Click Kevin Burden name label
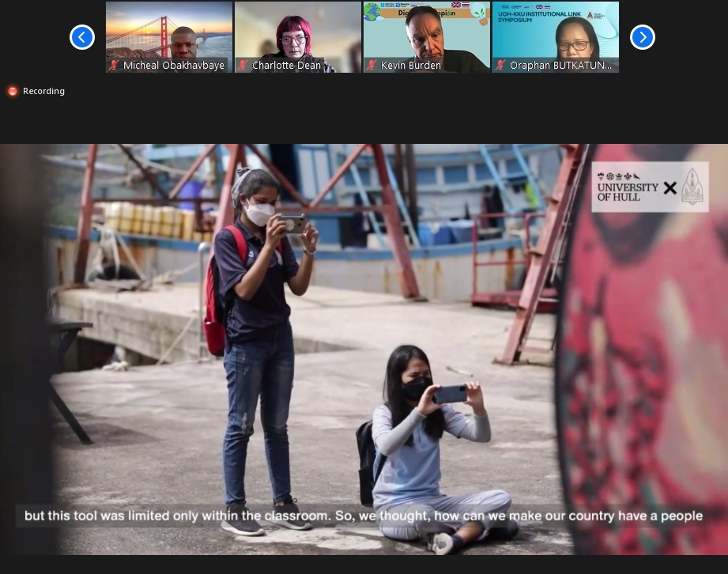 pos(411,66)
